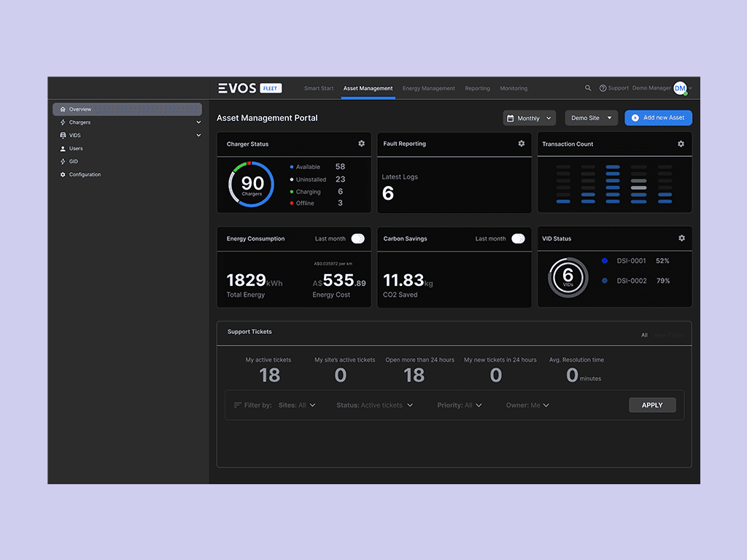Select the Chargers sidebar icon

point(62,122)
